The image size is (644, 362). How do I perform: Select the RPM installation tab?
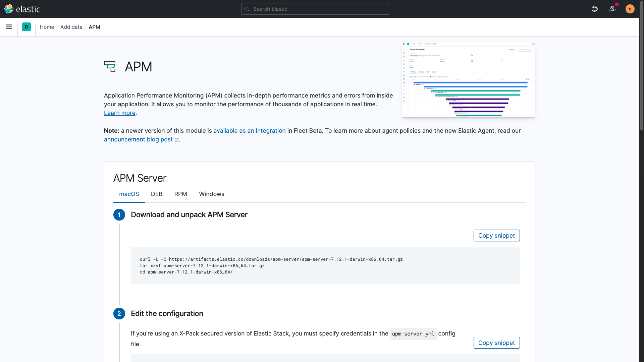(180, 194)
